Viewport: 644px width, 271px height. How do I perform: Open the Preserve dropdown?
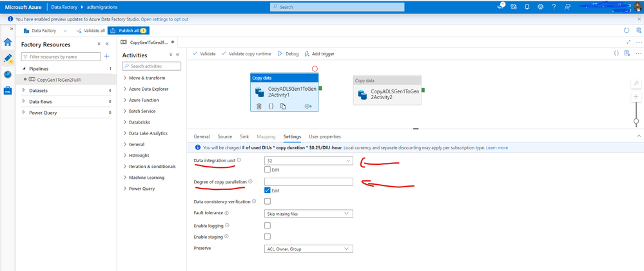[307, 249]
